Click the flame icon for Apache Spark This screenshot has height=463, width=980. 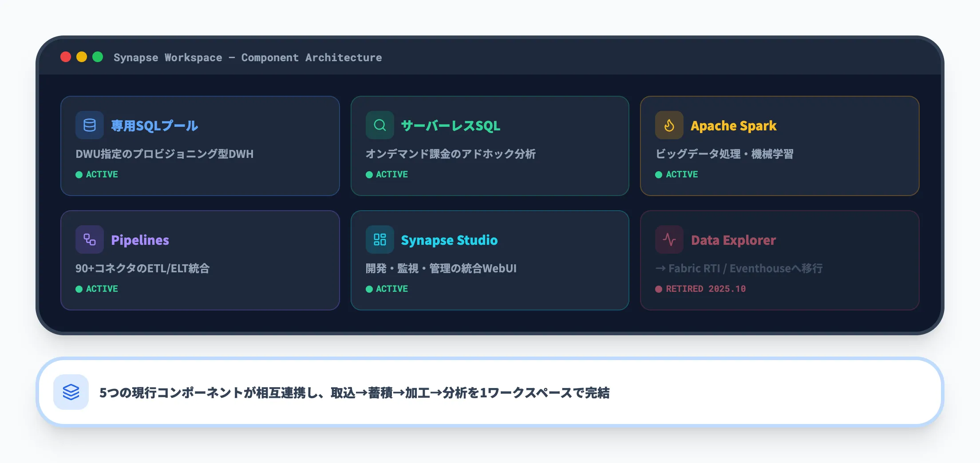pyautogui.click(x=669, y=125)
